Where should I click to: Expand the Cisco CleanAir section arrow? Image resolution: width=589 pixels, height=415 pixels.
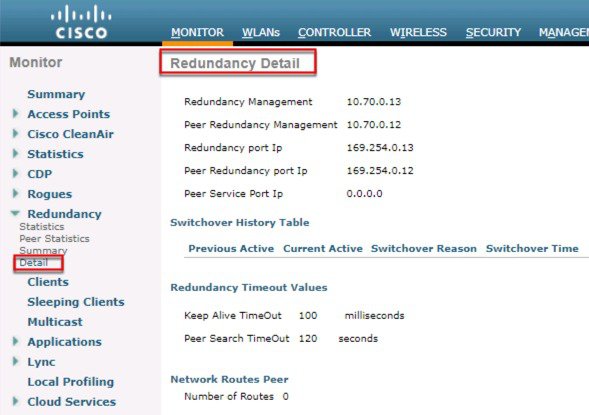tap(15, 133)
